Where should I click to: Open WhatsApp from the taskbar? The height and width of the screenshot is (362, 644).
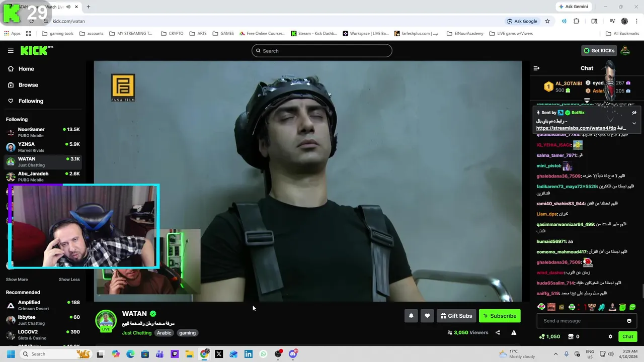click(x=263, y=354)
